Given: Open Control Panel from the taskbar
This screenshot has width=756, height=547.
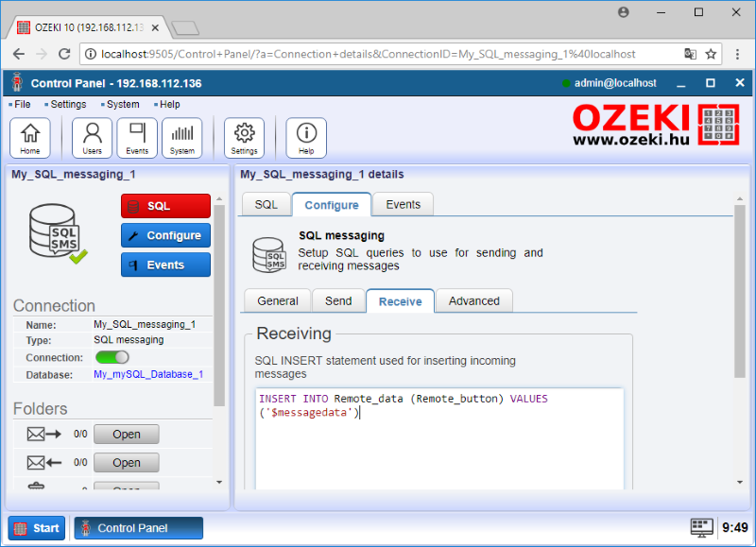Looking at the screenshot, I should 138,528.
